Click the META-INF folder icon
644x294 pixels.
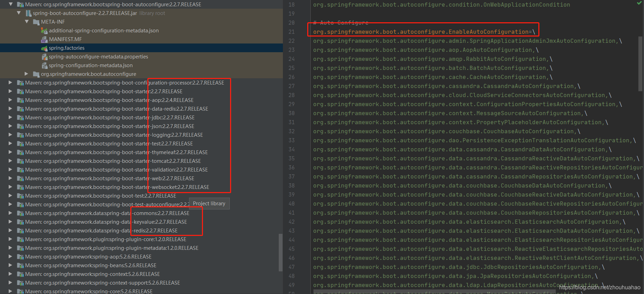pos(36,22)
